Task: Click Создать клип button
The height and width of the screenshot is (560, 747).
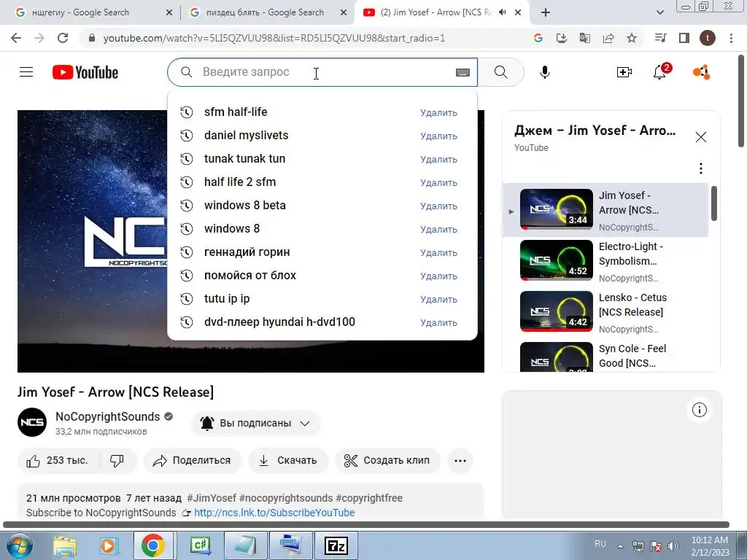Action: [x=387, y=461]
